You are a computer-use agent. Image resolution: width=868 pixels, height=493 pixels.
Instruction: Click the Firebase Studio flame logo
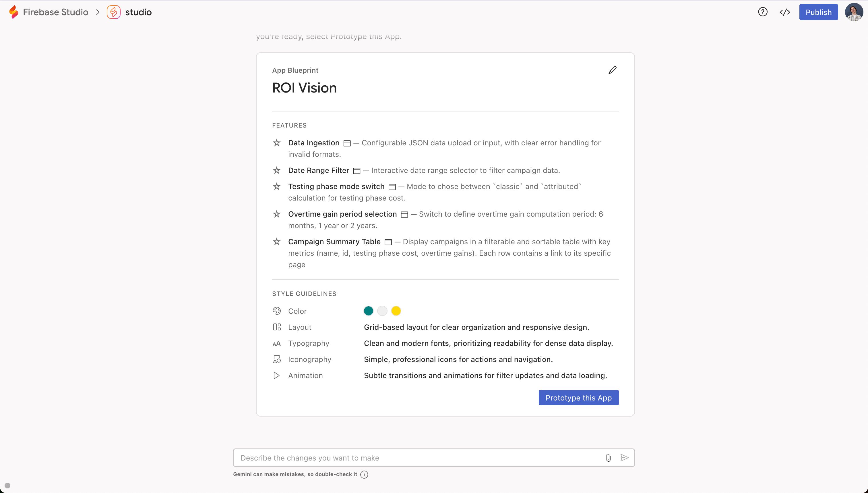coord(13,12)
